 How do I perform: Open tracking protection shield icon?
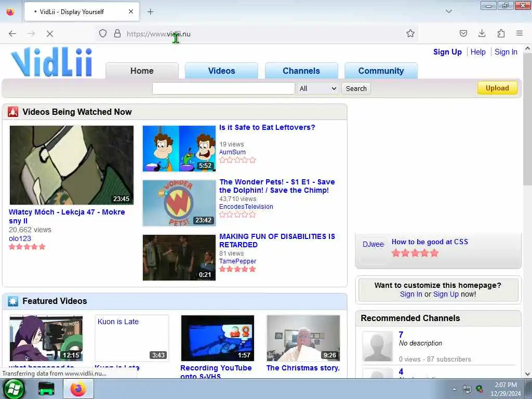click(x=103, y=33)
